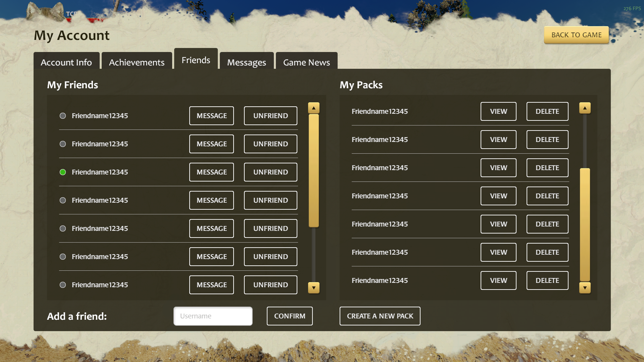Image resolution: width=644 pixels, height=362 pixels.
Task: Click the My Friends list scroll-down arrow
Action: pyautogui.click(x=313, y=288)
